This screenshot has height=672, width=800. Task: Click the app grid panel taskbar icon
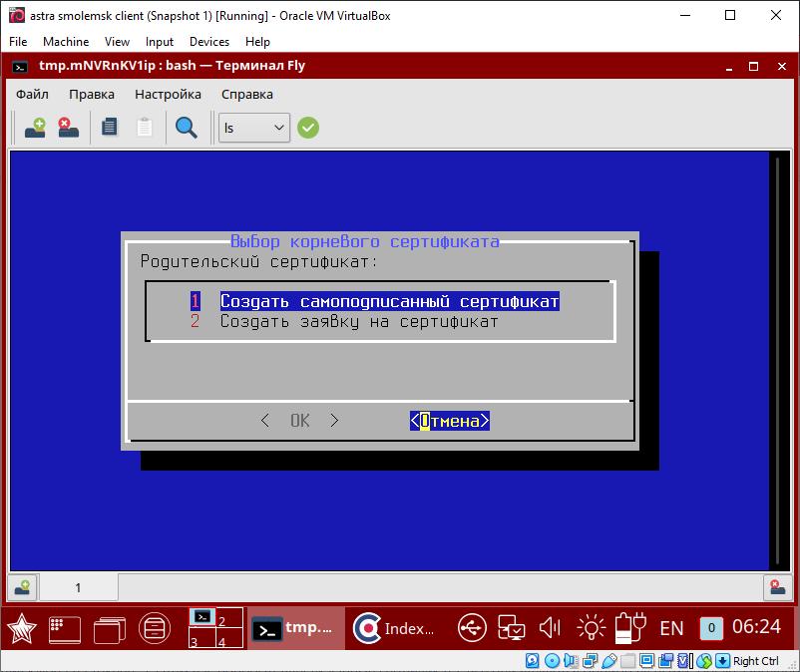[65, 629]
